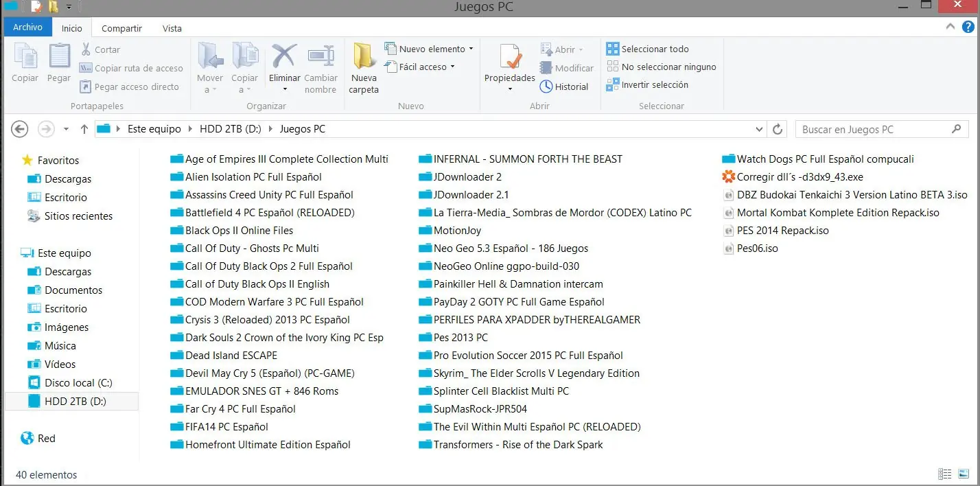Switch to the Inicio tab
980x486 pixels.
72,28
